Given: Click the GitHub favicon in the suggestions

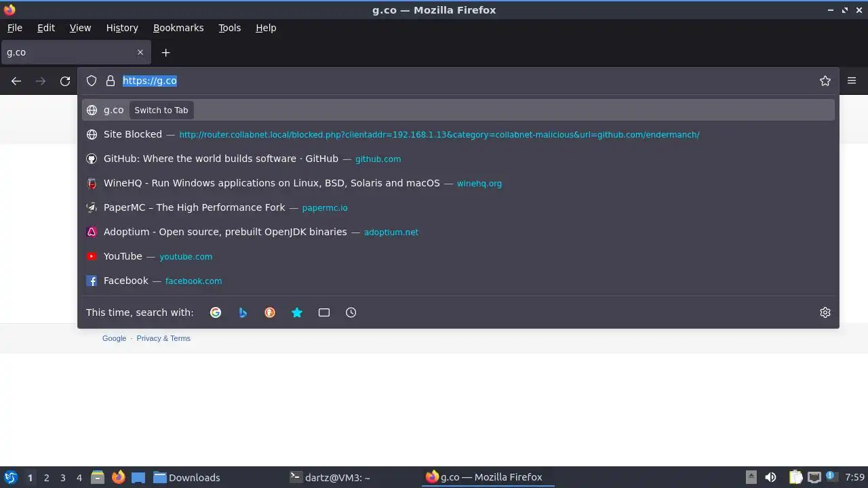Looking at the screenshot, I should coord(92,159).
